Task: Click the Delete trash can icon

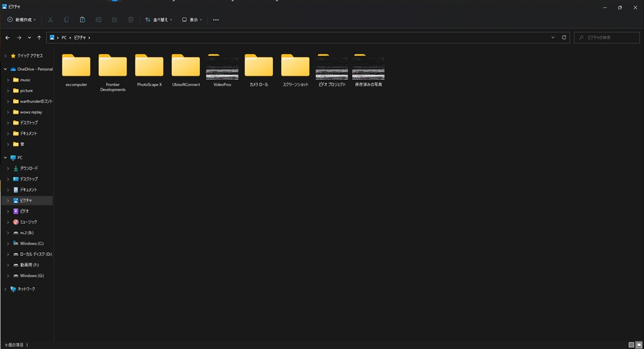Action: [x=131, y=19]
